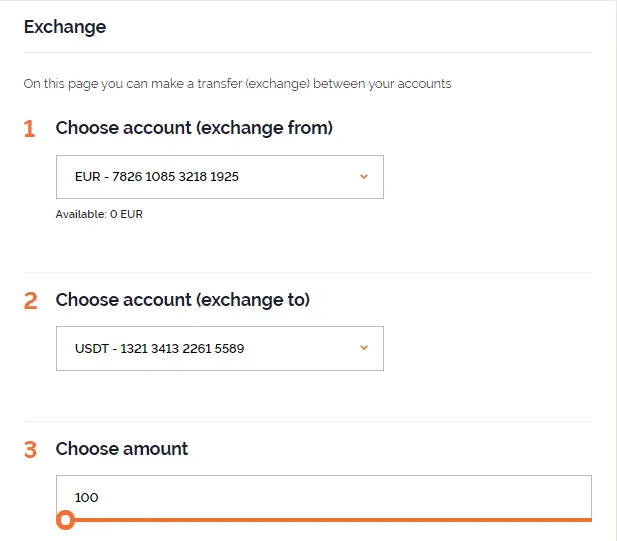Click the 100 value in amount field
Viewport: 617px width, 541px height.
[x=87, y=497]
